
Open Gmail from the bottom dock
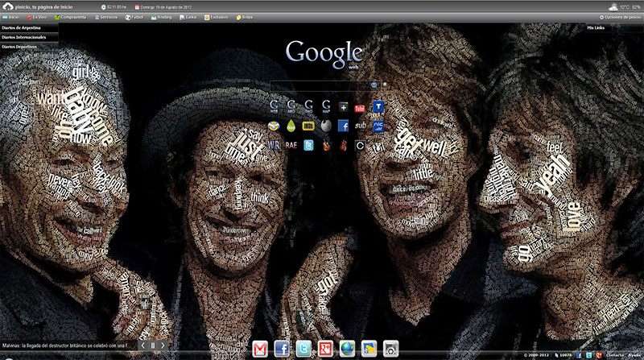(x=260, y=348)
